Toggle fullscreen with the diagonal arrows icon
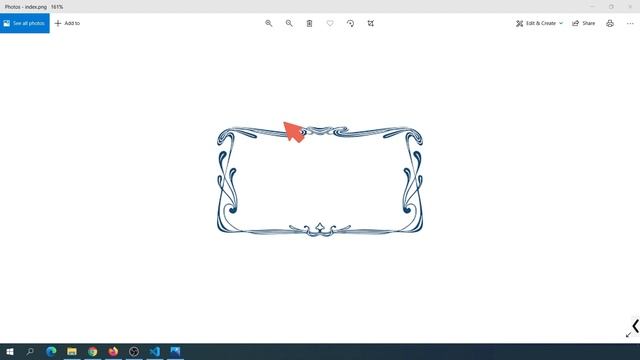The height and width of the screenshot is (360, 640). (629, 335)
